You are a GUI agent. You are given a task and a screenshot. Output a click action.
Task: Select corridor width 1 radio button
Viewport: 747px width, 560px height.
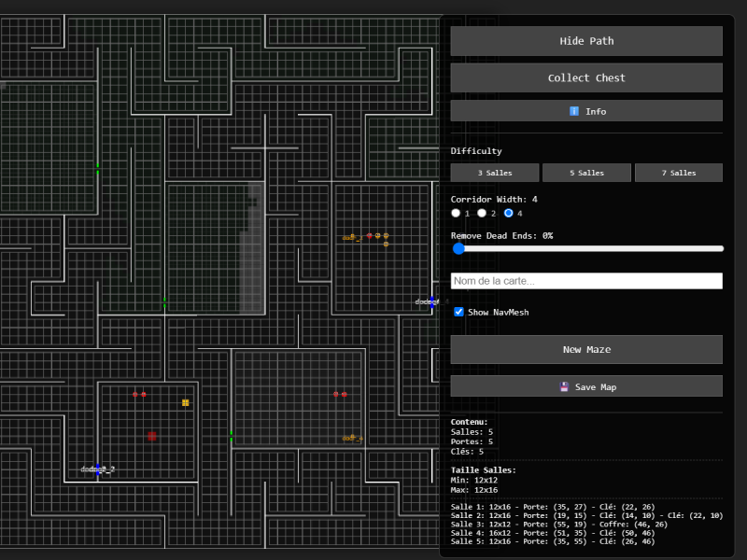(x=456, y=213)
